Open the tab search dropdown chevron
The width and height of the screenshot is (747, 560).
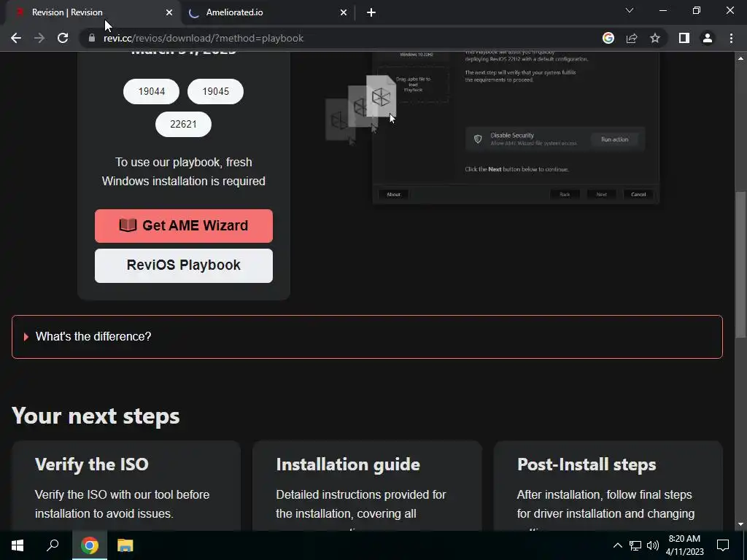630,10
